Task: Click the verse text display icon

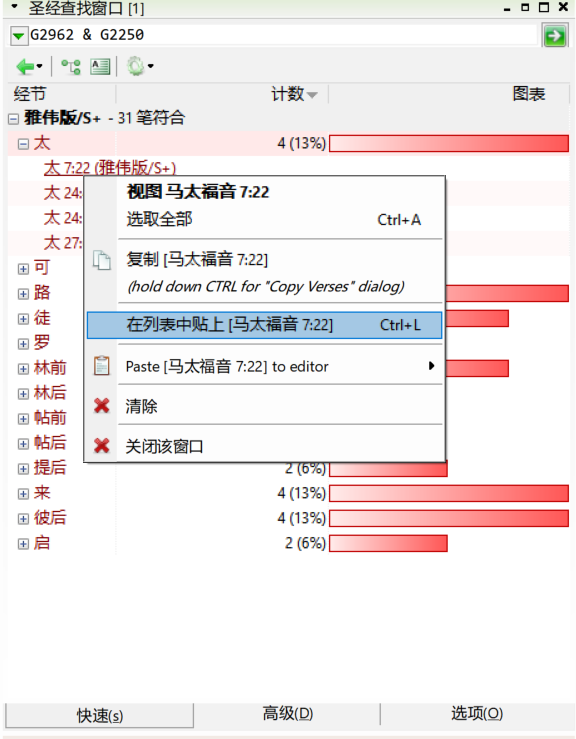Action: pos(100,66)
